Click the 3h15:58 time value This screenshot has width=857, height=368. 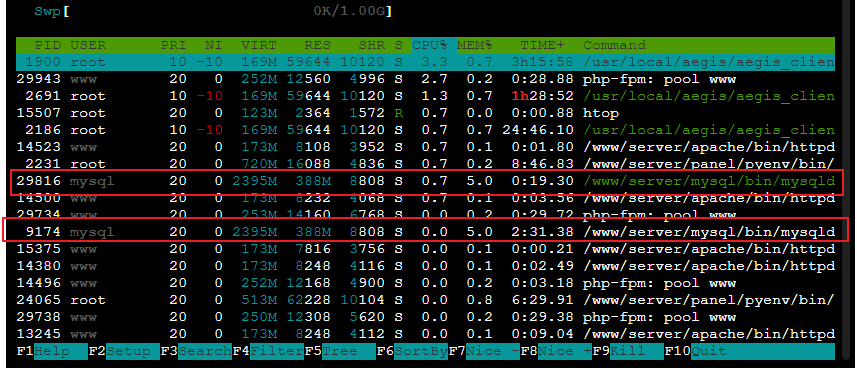(543, 62)
